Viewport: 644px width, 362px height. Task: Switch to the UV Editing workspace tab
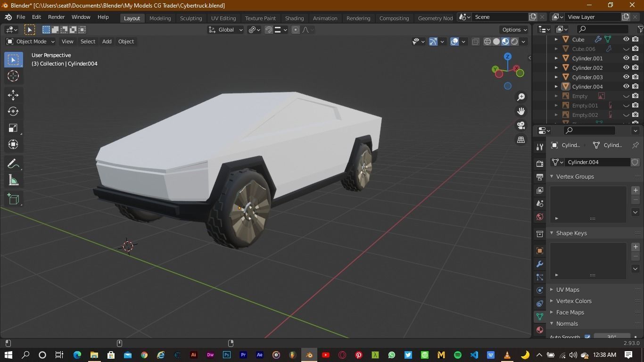click(x=223, y=18)
